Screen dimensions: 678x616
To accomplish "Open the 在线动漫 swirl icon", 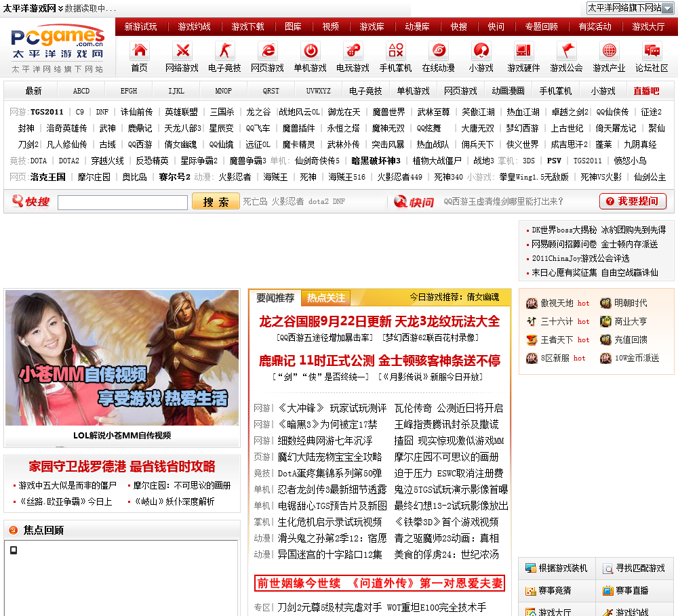I will coord(439,51).
